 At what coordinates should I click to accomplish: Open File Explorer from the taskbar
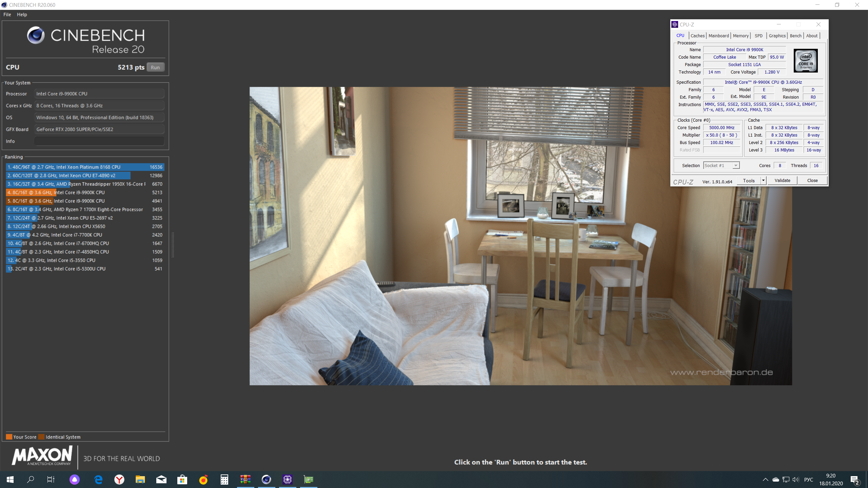tap(140, 479)
